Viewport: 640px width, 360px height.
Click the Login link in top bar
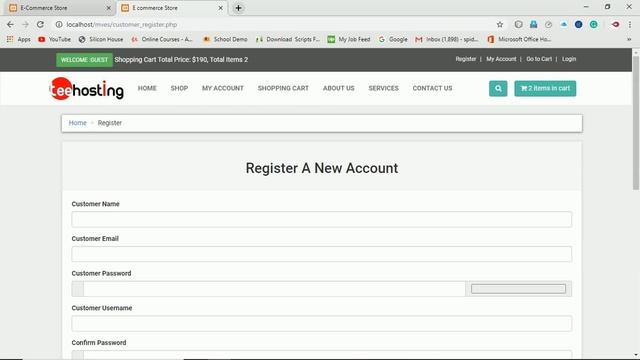click(x=569, y=59)
